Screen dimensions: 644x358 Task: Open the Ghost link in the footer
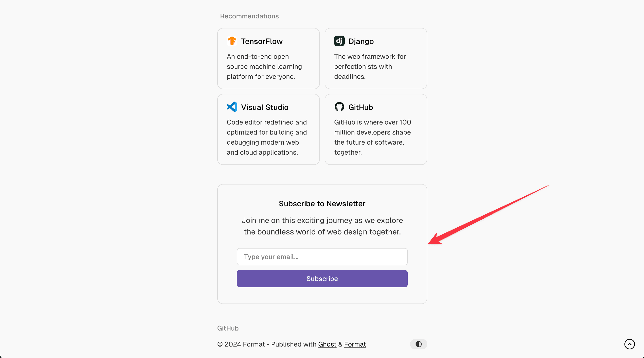(x=327, y=344)
